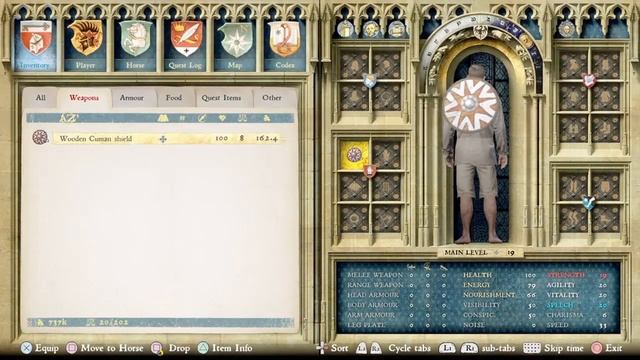Switch to the Food filter tab

[x=174, y=98]
